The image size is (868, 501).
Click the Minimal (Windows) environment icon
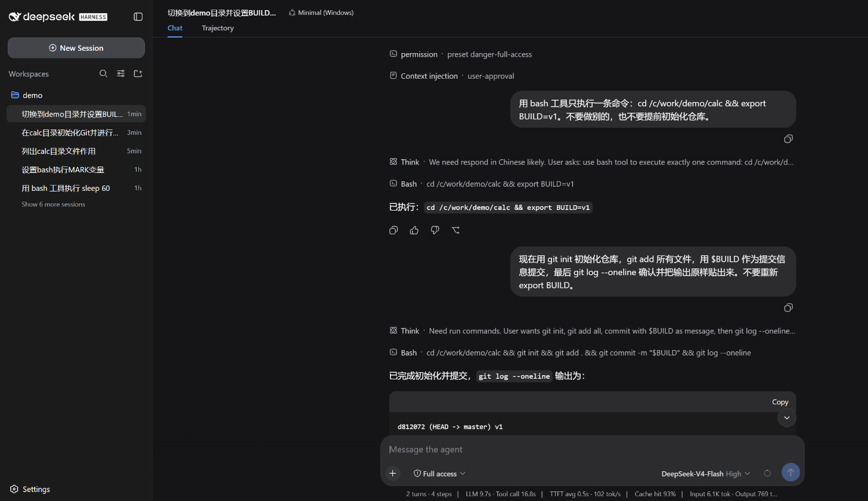(292, 13)
